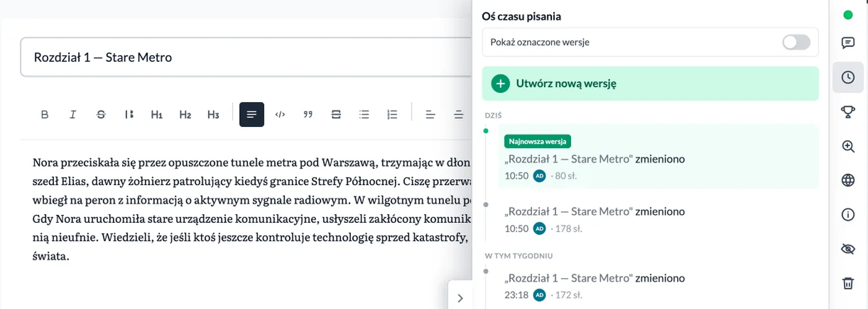Click the green status indicator dot
868x309 pixels.
coord(848,14)
